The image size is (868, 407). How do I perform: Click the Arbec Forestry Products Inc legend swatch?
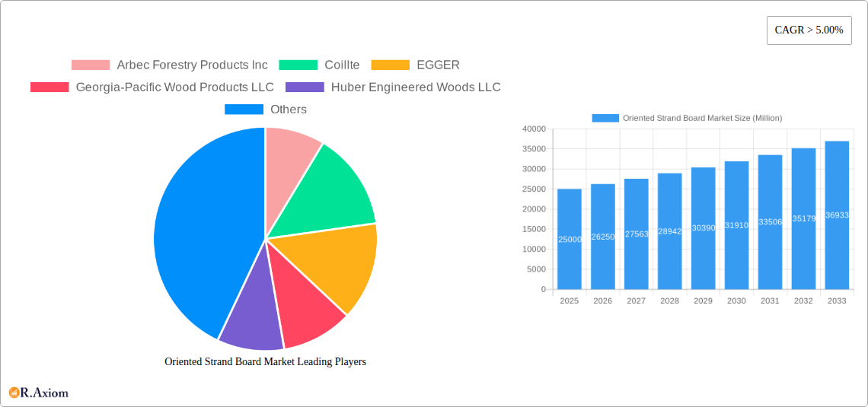[x=91, y=65]
